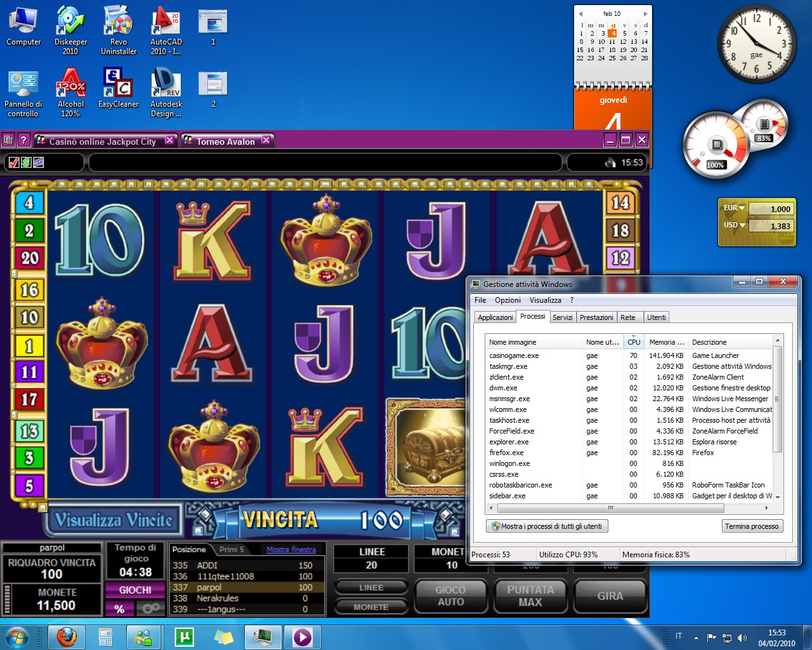Viewport: 812px width, 650px height.
Task: Select the desktop file named 2
Action: [213, 89]
